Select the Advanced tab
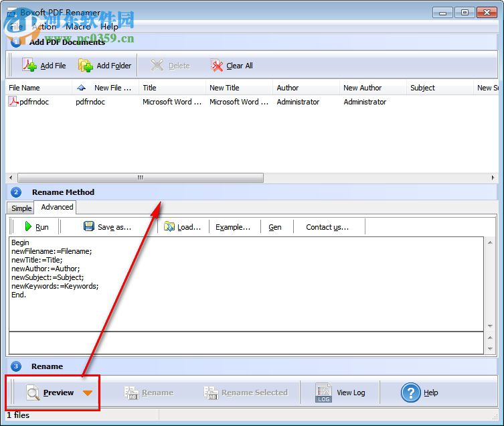This screenshot has height=426, width=504. click(x=57, y=207)
